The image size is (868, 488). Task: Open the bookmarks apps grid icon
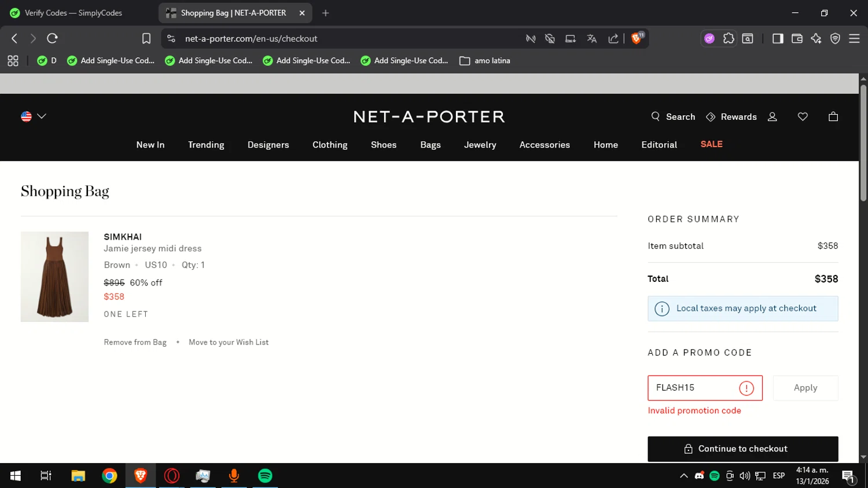point(13,61)
